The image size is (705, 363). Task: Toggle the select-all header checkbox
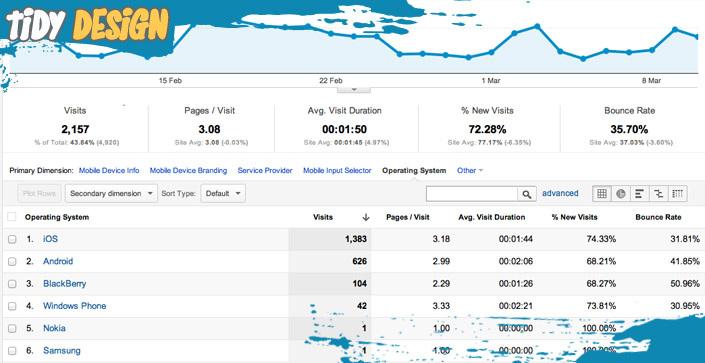pos(12,217)
